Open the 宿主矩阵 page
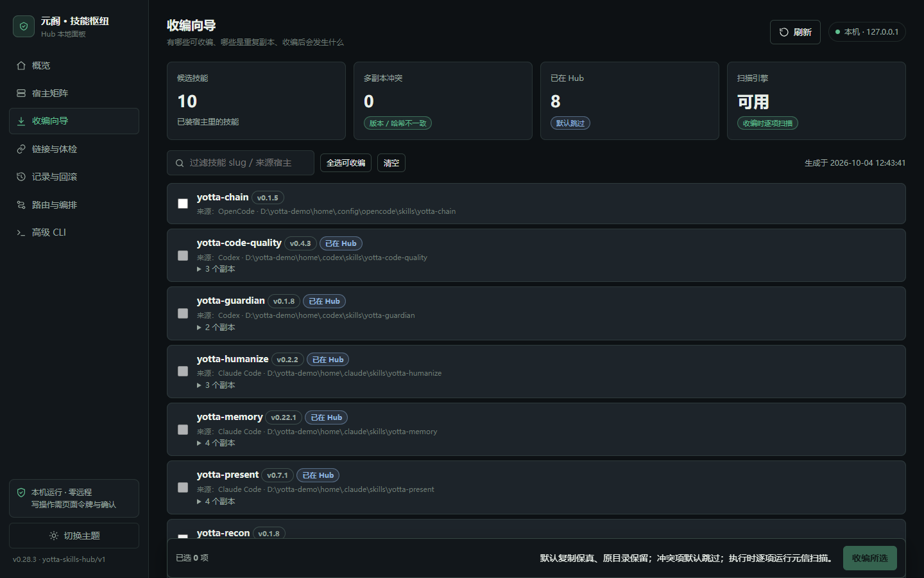Viewport: 924px width, 578px height. pyautogui.click(x=74, y=93)
